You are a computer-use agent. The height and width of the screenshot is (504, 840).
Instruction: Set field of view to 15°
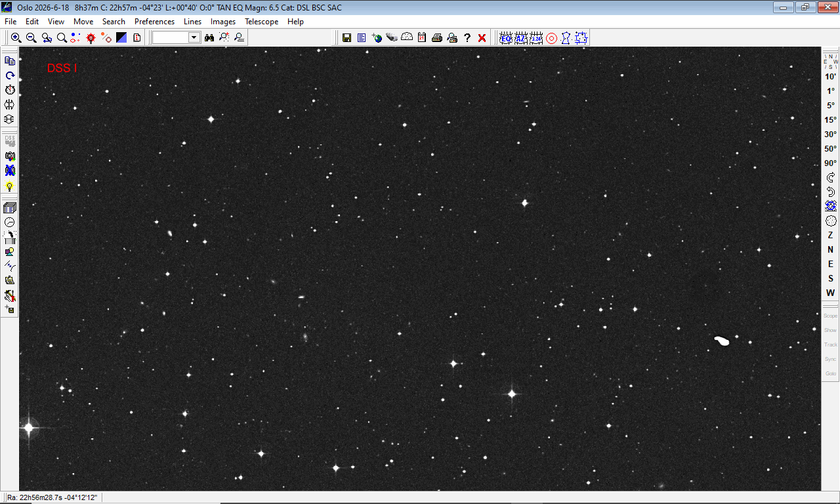click(831, 119)
